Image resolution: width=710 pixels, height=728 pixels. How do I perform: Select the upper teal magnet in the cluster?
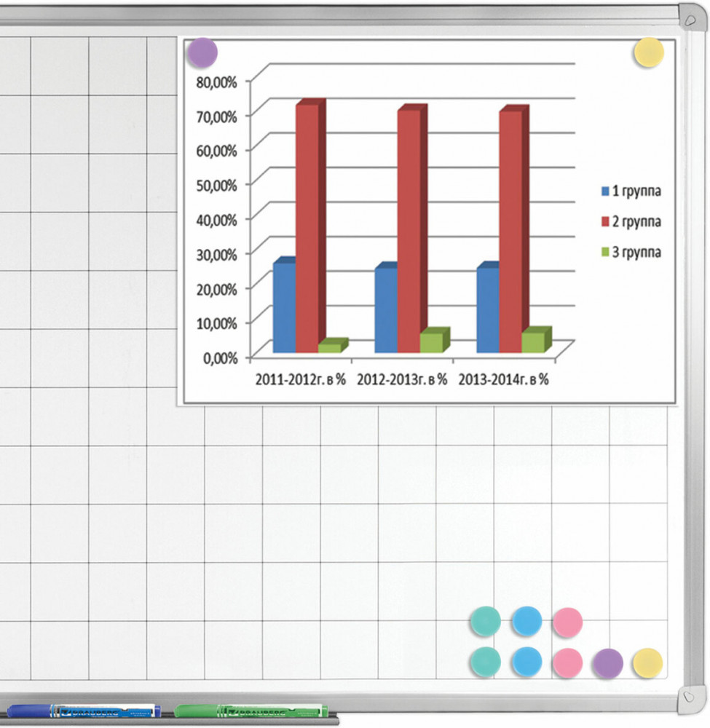click(x=486, y=622)
